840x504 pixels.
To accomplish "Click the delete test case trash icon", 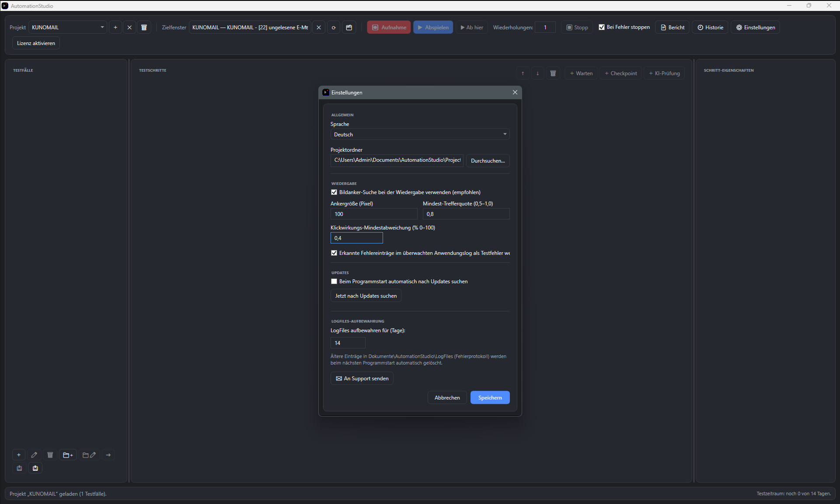I will click(50, 455).
